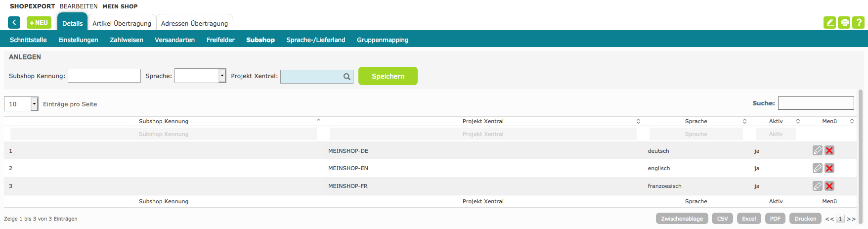The width and height of the screenshot is (868, 229).
Task: Edit the MEINSHOP-DE subshop entry
Action: [818, 150]
